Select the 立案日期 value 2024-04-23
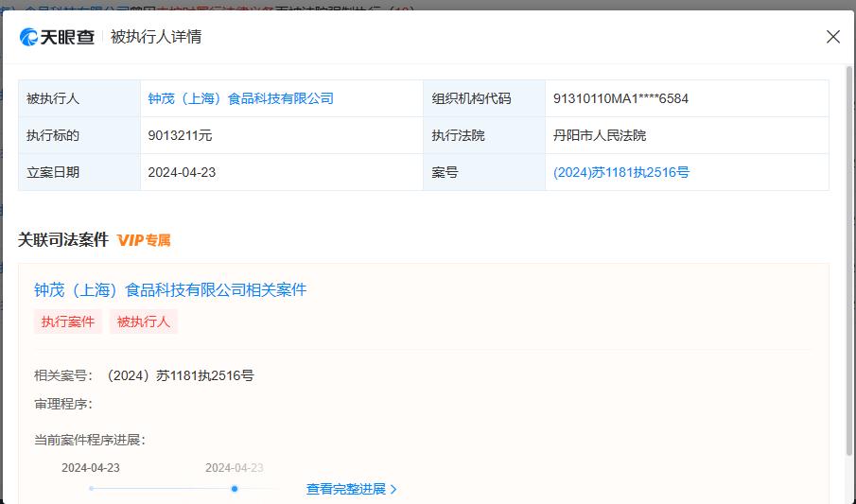The height and width of the screenshot is (504, 856). tap(182, 172)
